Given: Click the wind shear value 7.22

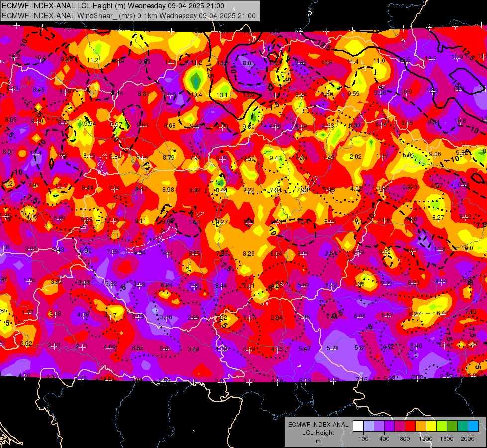Looking at the screenshot, I should [249, 190].
